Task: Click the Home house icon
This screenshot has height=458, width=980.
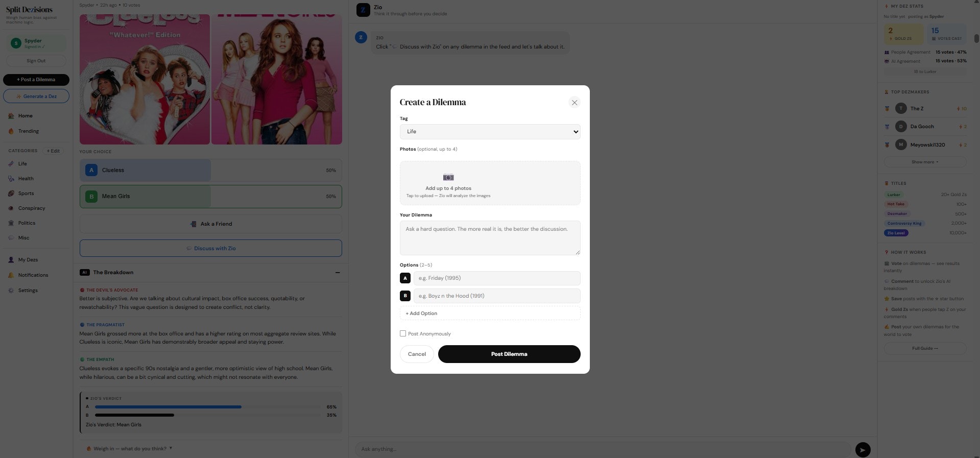Action: (x=11, y=116)
